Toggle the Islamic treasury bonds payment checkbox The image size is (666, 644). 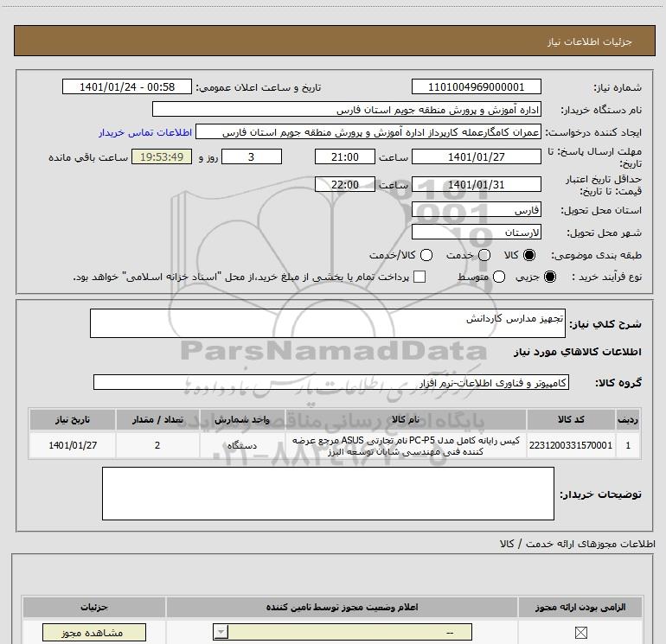point(419,277)
